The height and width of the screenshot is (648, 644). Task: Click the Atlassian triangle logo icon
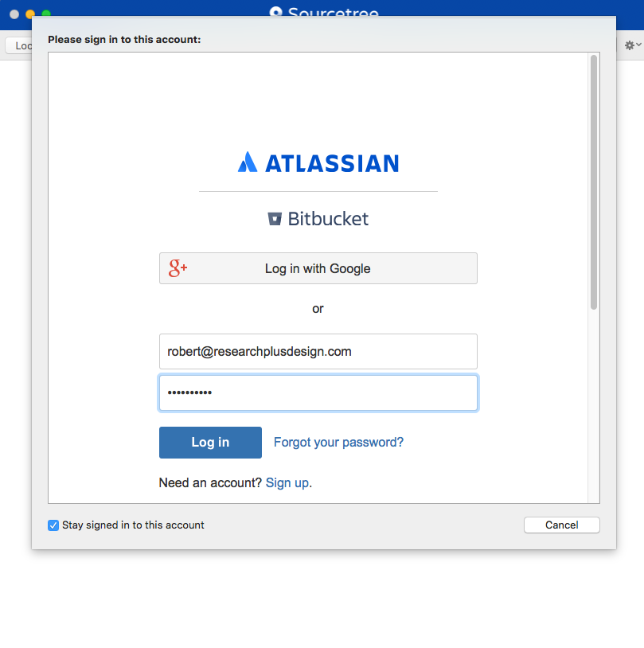(x=248, y=162)
